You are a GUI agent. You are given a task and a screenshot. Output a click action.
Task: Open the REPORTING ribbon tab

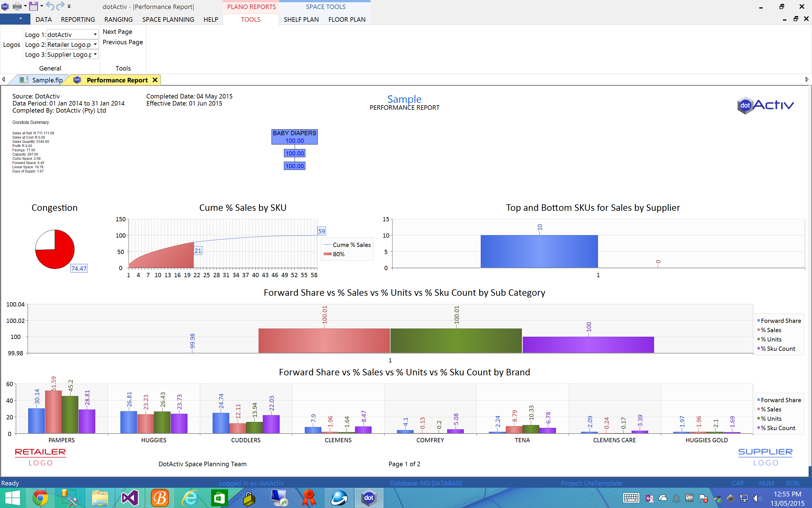(x=78, y=19)
